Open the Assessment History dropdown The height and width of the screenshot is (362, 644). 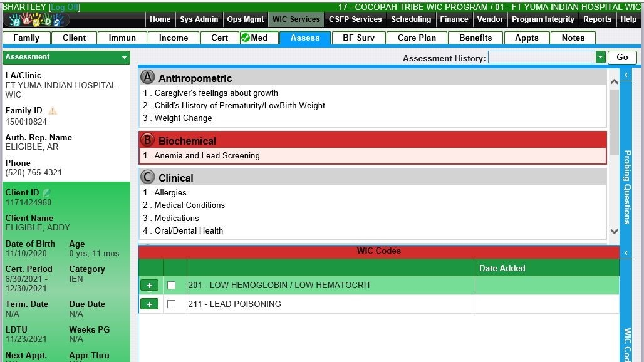600,58
